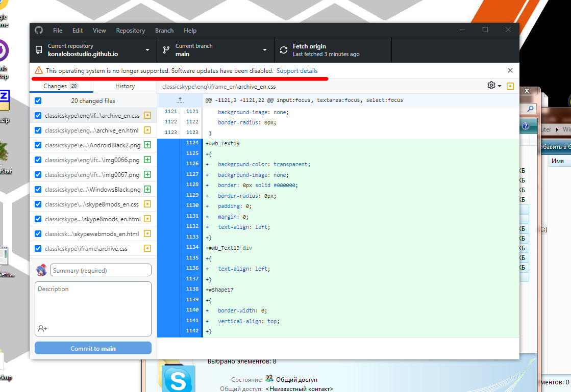Screen dimensions: 571x392
Task: Switch to the History tab
Action: (125, 86)
